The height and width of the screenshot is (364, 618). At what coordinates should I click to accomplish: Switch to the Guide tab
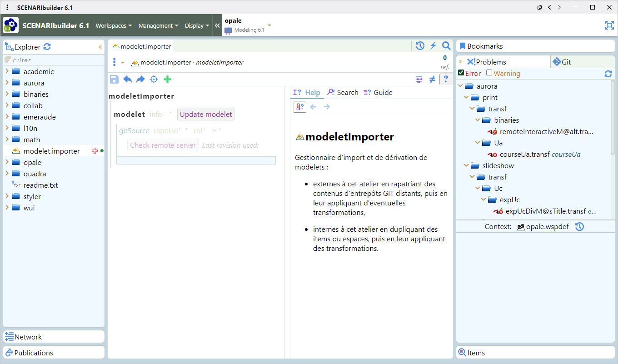pos(378,92)
